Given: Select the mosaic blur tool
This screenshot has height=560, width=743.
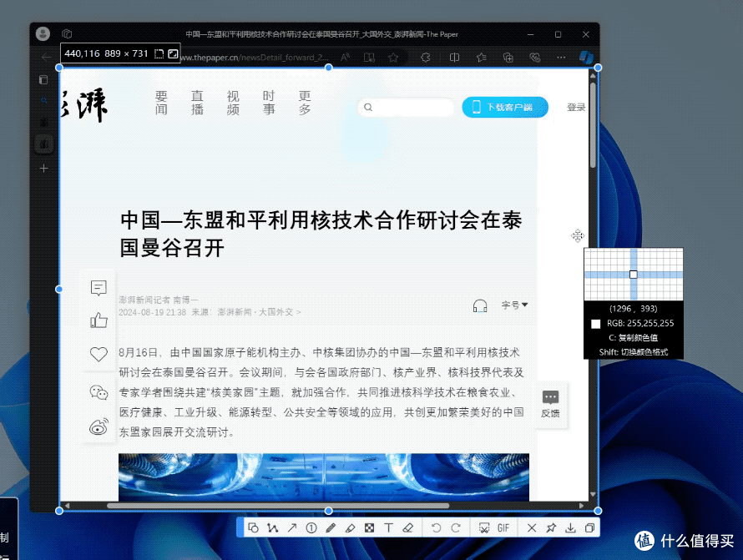Looking at the screenshot, I should pos(369,527).
